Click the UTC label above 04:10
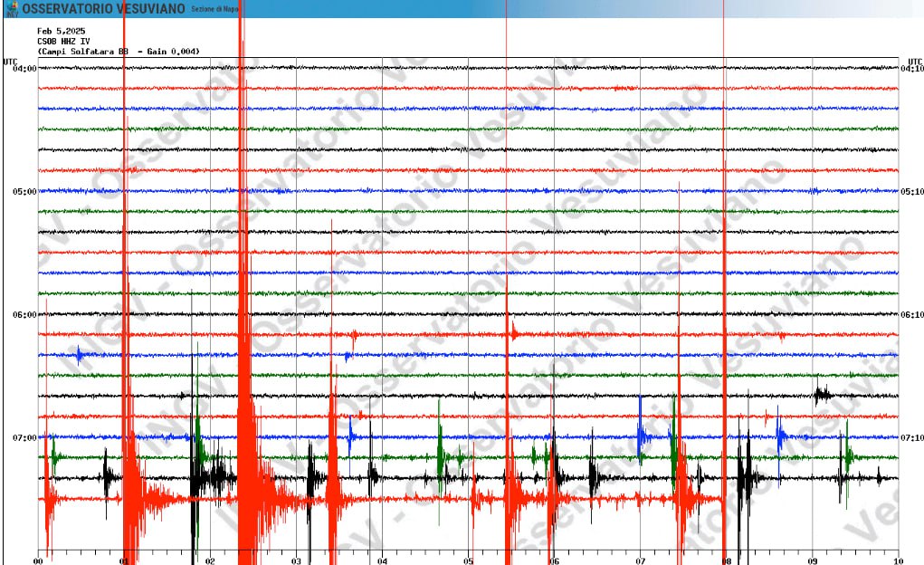This screenshot has height=565, width=924. (x=915, y=62)
